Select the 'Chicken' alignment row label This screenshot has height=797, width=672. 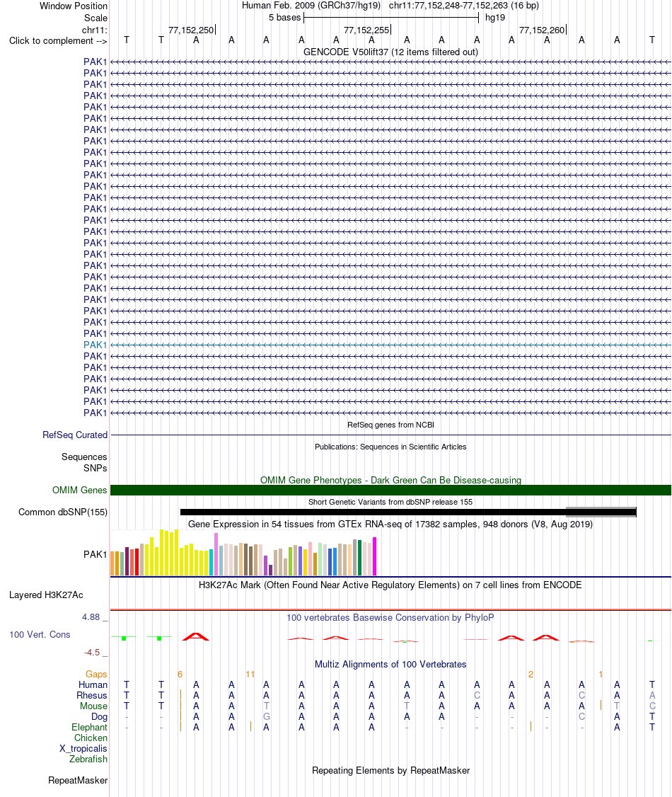click(91, 738)
